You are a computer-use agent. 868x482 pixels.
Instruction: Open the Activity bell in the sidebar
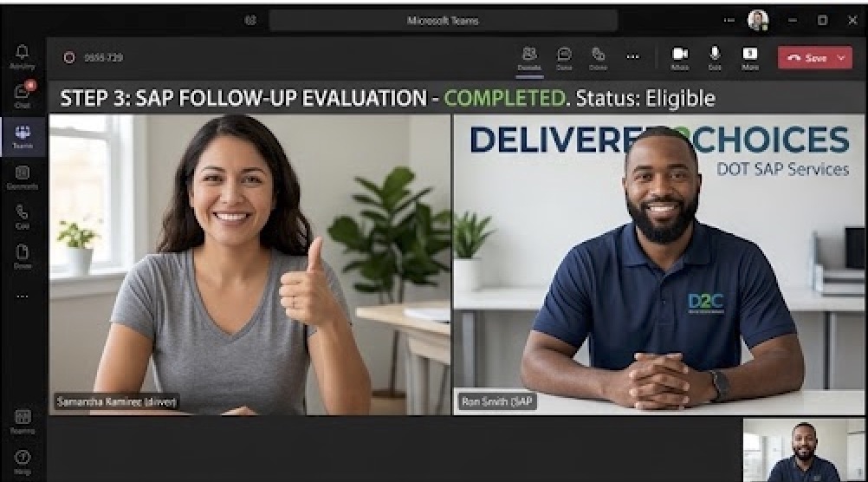tap(23, 57)
